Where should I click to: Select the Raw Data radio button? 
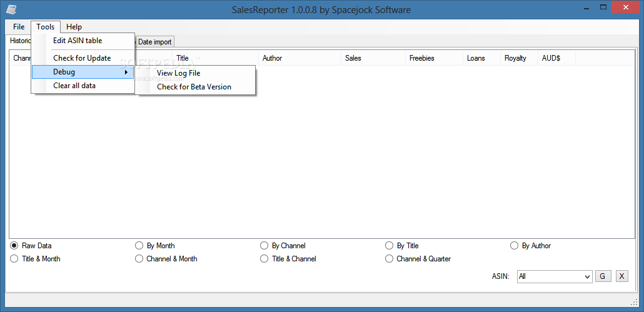pyautogui.click(x=31, y=246)
